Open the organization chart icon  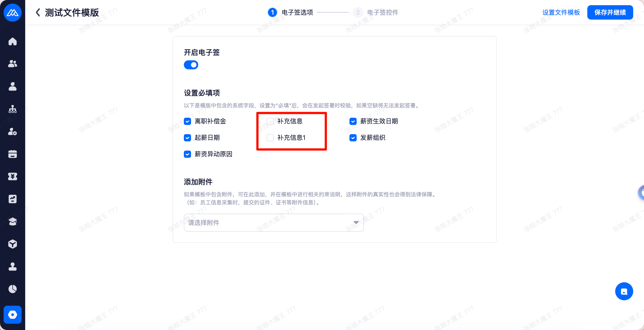point(13,109)
